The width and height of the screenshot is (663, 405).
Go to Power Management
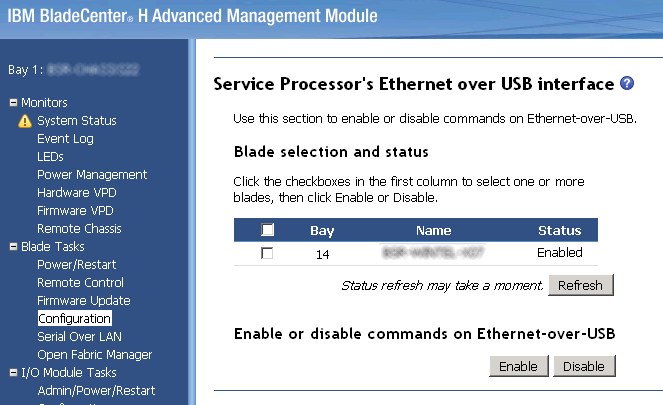point(92,175)
